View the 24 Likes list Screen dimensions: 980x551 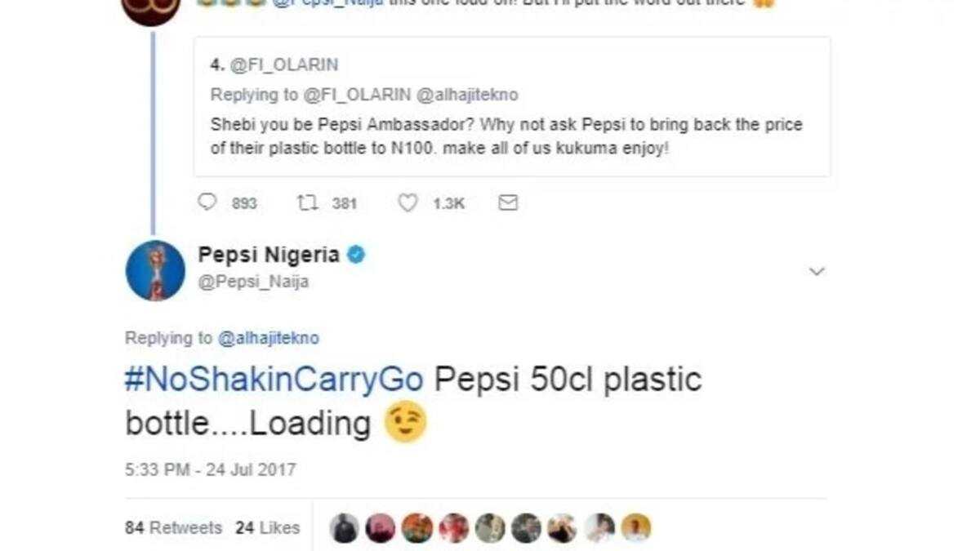point(267,528)
